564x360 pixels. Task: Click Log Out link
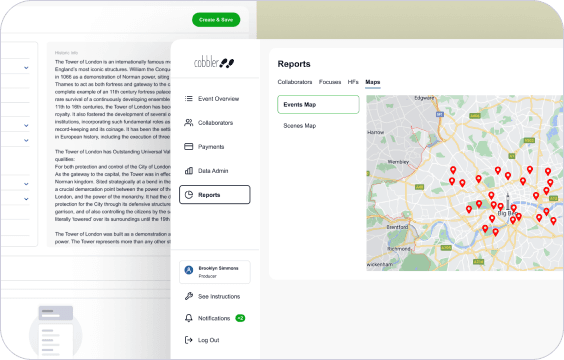pos(208,340)
